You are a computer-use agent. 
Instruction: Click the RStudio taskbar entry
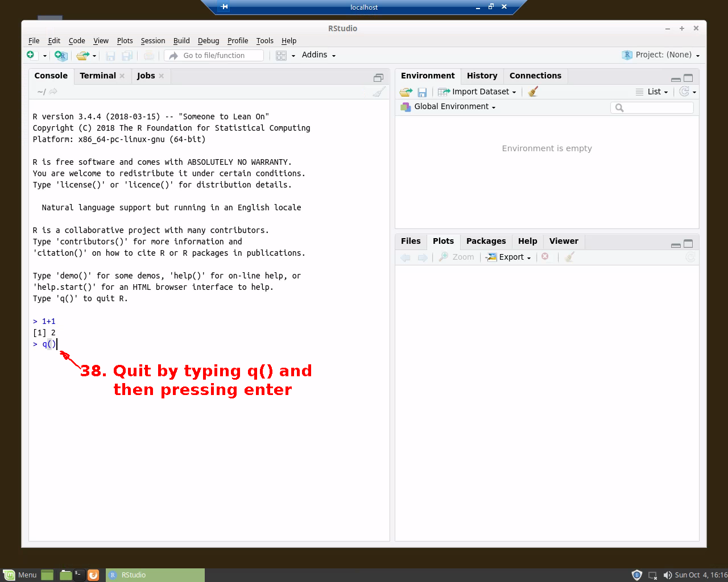[x=155, y=575]
